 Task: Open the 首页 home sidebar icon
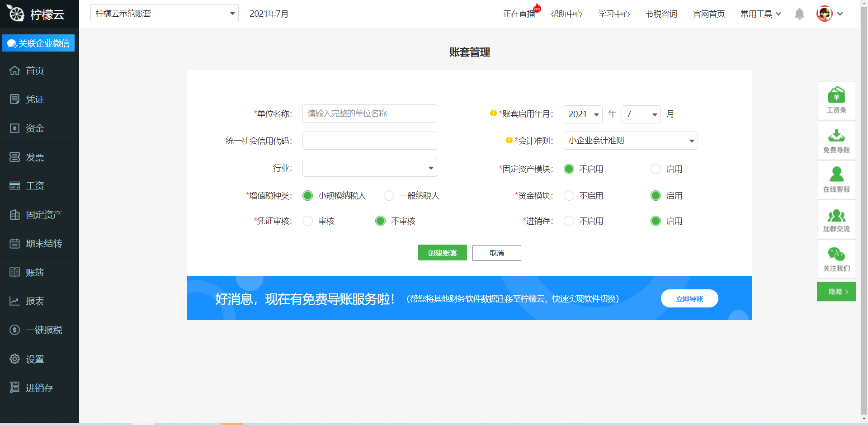tap(15, 71)
